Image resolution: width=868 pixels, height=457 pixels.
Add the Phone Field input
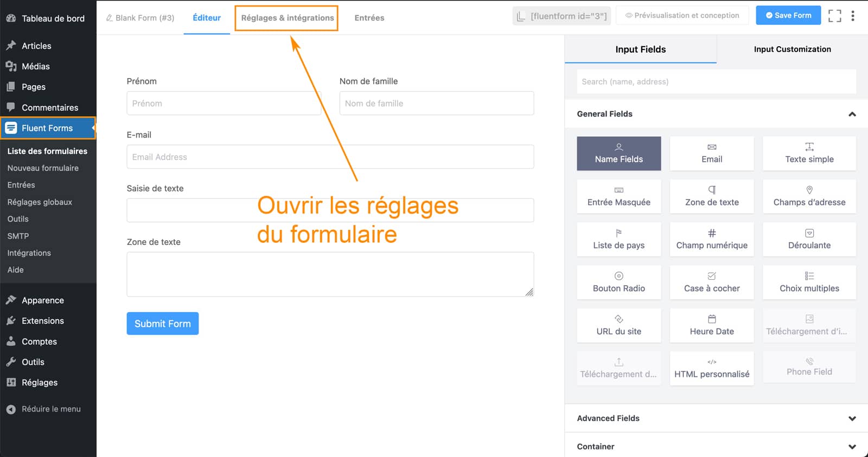809,367
